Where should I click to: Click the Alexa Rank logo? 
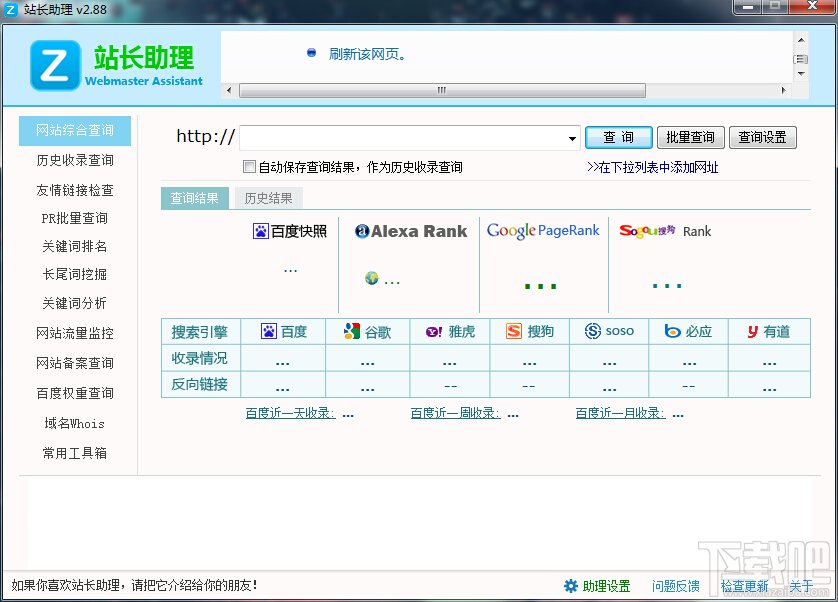(410, 231)
